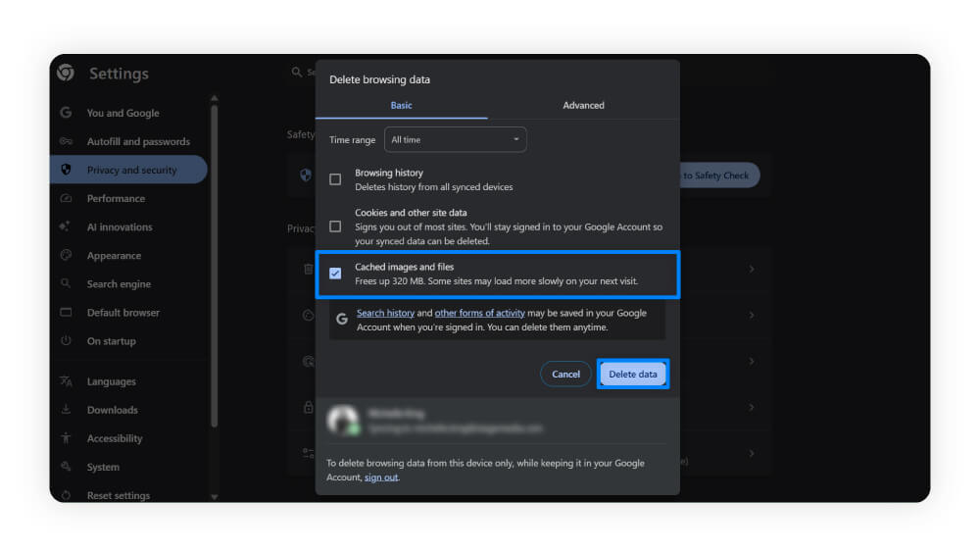Click the magnifier icon for Search engine
The width and height of the screenshot is (980, 553).
66,283
